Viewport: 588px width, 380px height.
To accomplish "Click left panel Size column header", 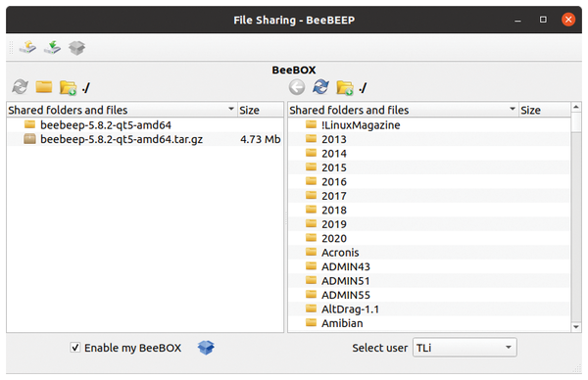I will click(261, 110).
